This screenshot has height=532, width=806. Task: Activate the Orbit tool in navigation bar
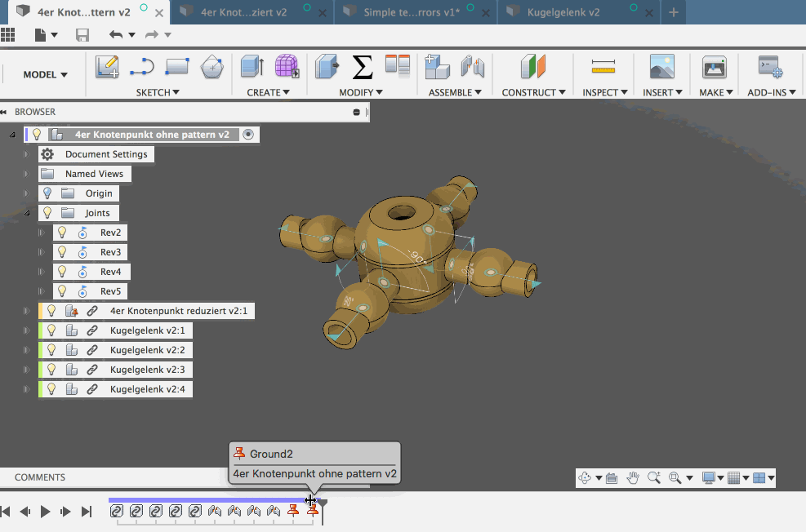[586, 477]
